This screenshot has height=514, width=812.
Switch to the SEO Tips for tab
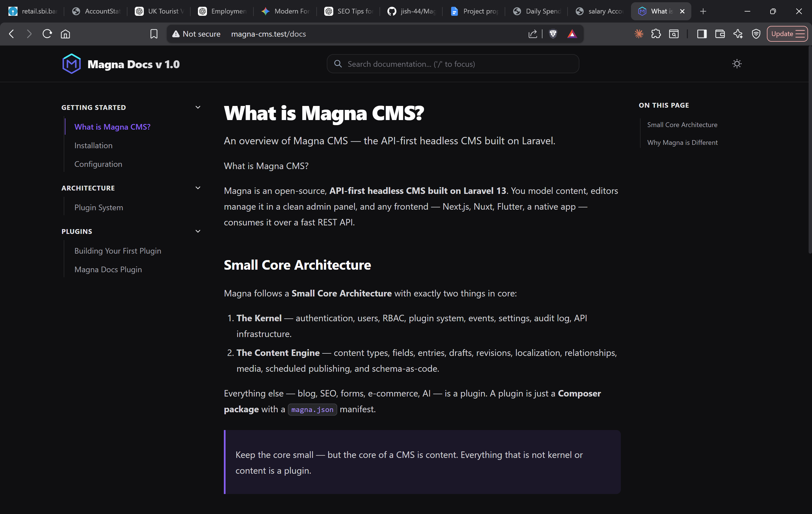(x=348, y=11)
